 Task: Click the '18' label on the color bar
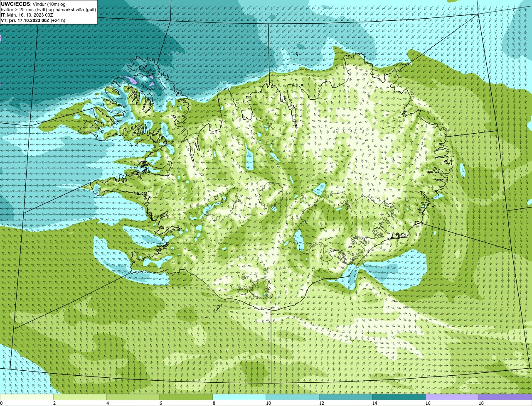[x=481, y=403]
